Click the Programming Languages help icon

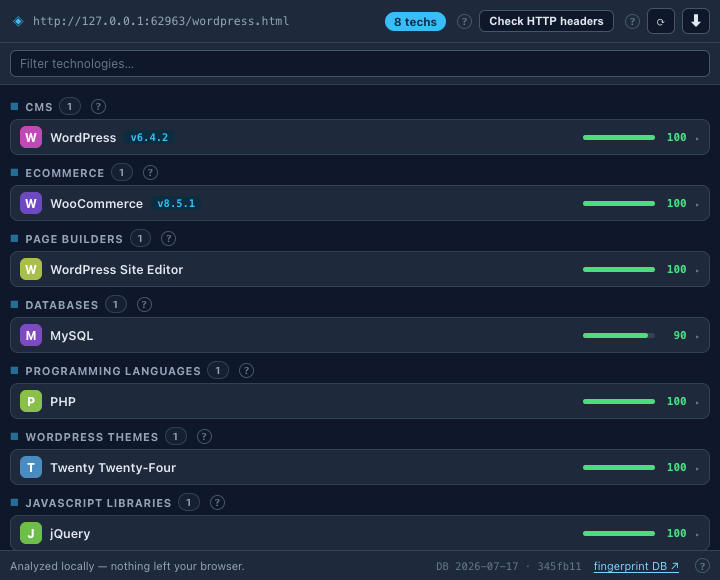pyautogui.click(x=246, y=371)
